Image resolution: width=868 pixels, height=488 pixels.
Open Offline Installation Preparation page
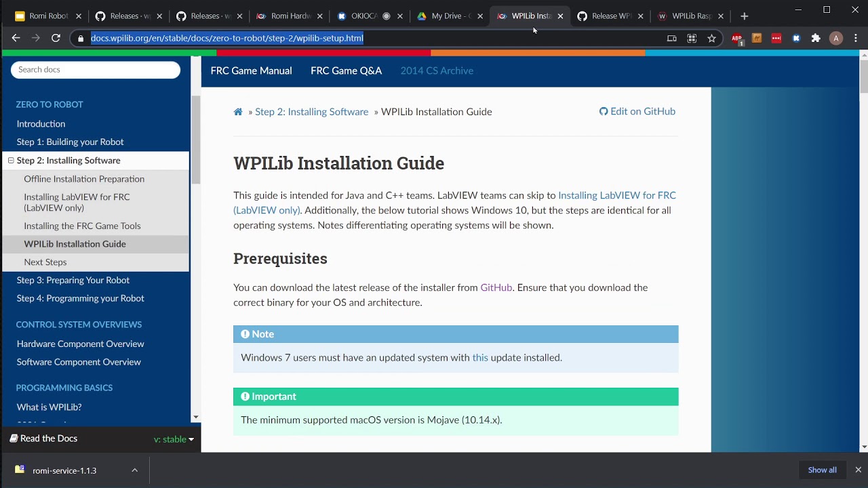point(84,179)
